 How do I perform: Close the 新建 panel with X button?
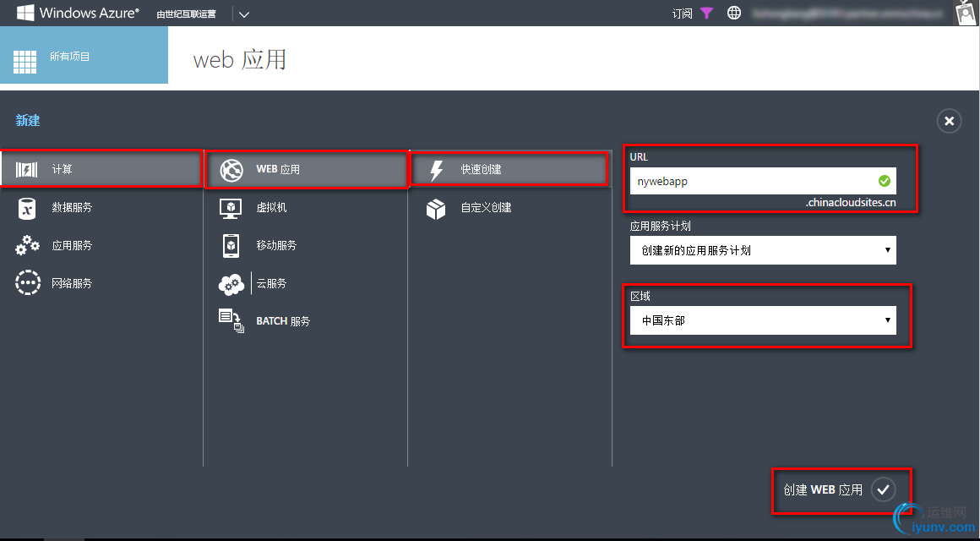(949, 121)
